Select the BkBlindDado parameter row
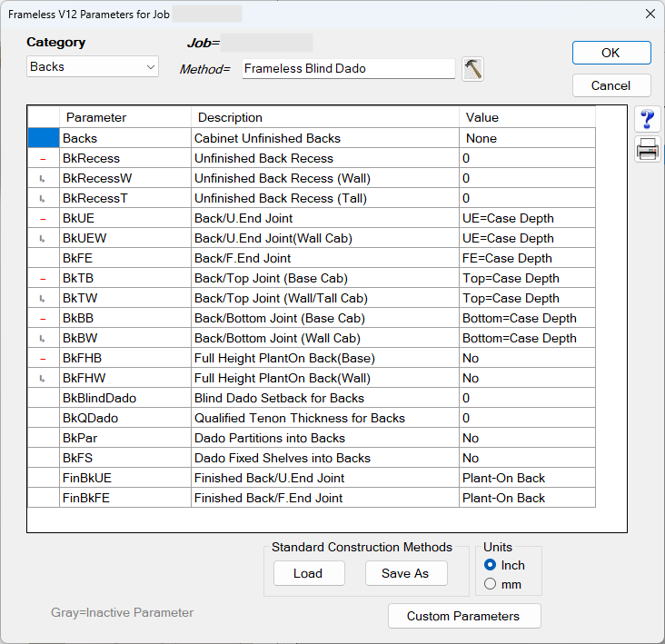 (99, 398)
